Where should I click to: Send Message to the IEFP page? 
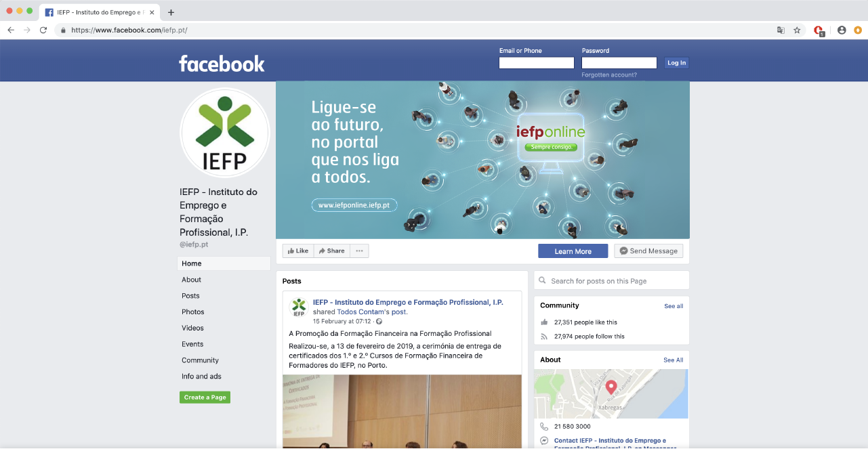(x=648, y=251)
